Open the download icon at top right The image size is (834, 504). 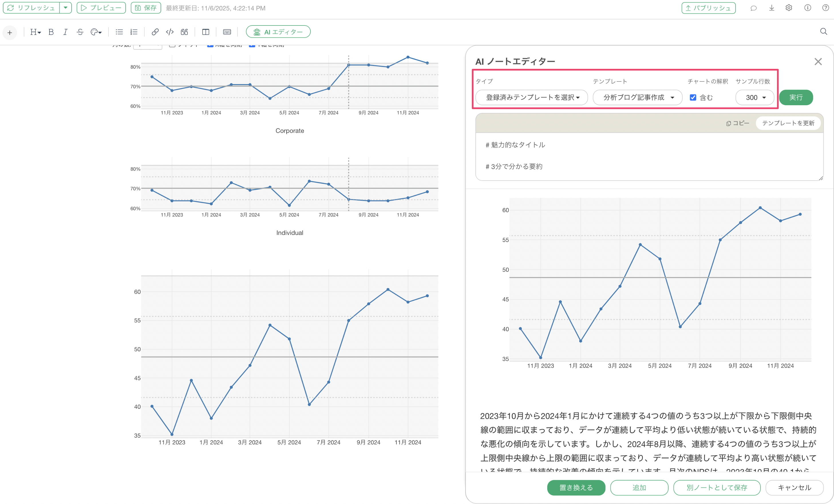click(771, 8)
